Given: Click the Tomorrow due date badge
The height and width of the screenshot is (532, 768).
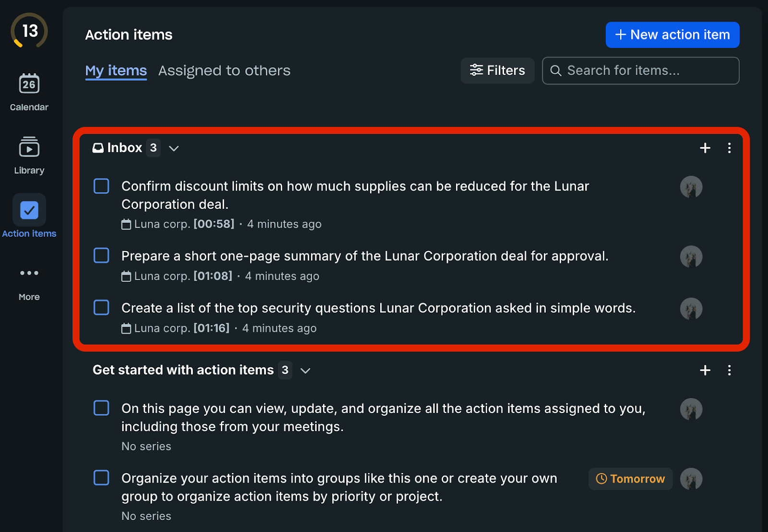Looking at the screenshot, I should (x=630, y=479).
